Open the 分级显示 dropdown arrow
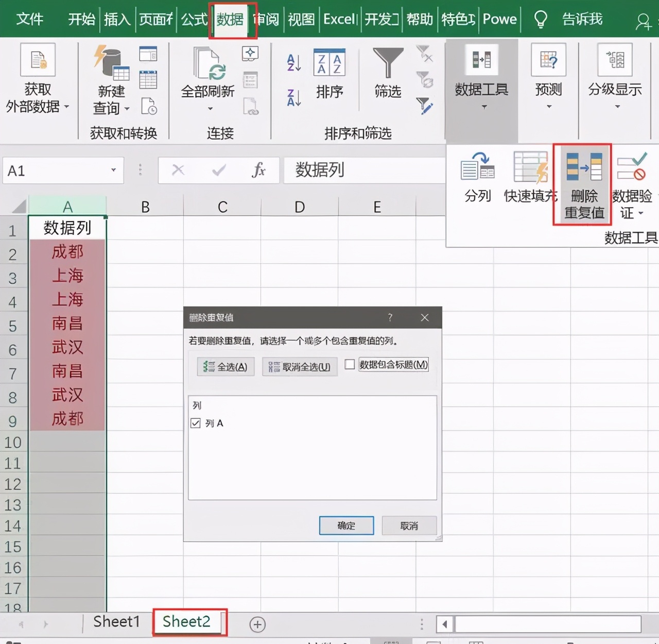 [x=616, y=107]
